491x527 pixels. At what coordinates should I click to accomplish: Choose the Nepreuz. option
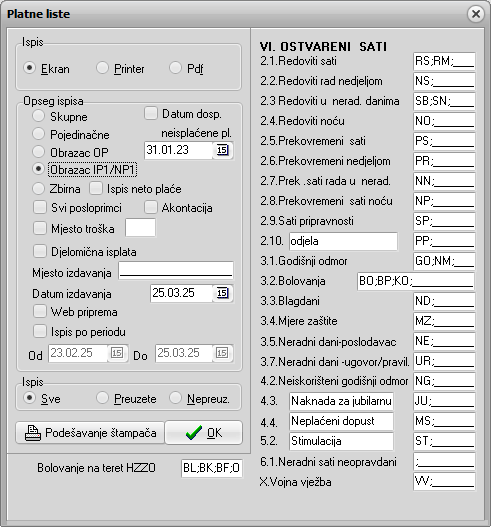175,398
